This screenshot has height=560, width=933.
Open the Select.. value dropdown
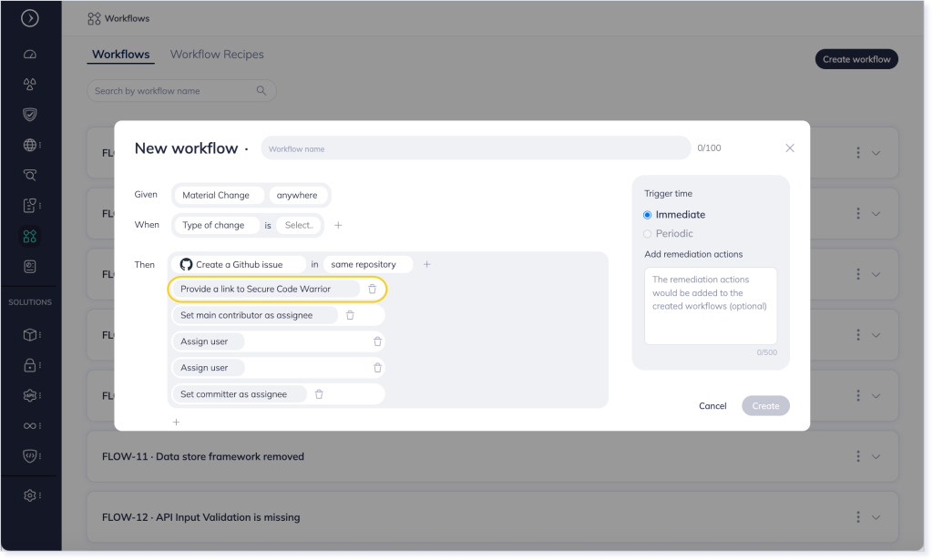[299, 225]
